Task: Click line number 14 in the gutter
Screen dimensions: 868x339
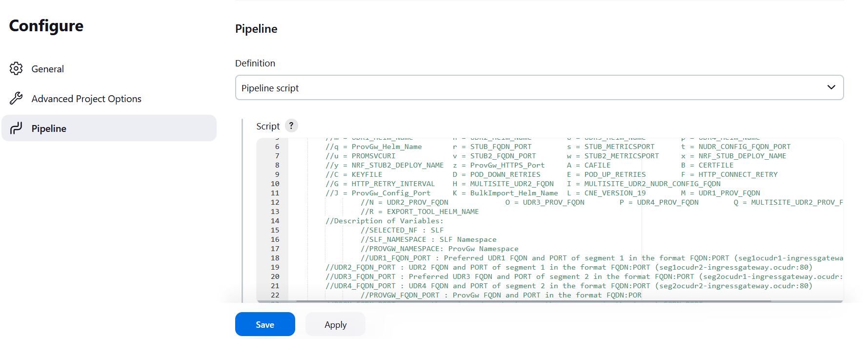Action: pyautogui.click(x=275, y=221)
